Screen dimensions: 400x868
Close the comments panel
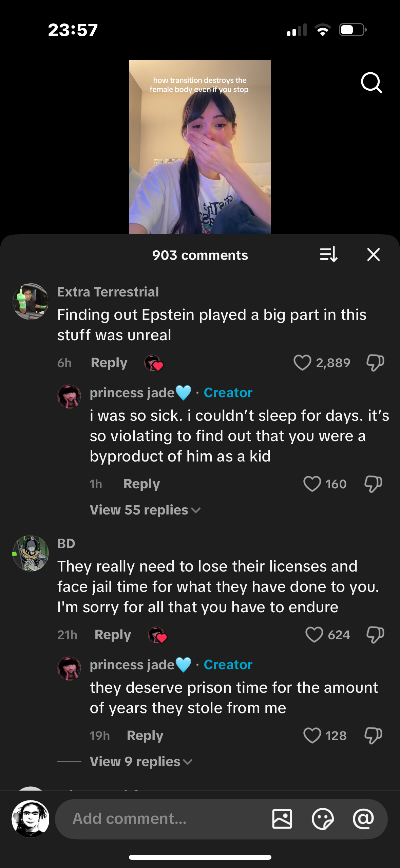point(373,254)
